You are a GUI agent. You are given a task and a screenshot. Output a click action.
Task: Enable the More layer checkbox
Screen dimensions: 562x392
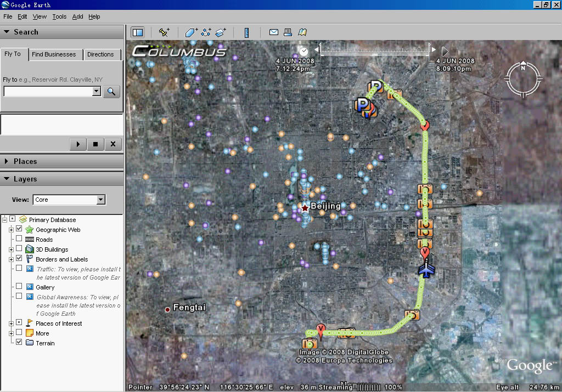(19, 332)
